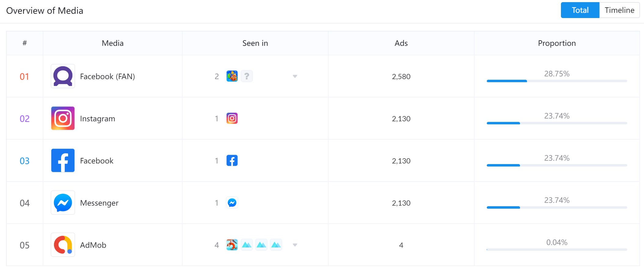Click the 28.75% proportion bar for Facebook (FAN)

(557, 81)
